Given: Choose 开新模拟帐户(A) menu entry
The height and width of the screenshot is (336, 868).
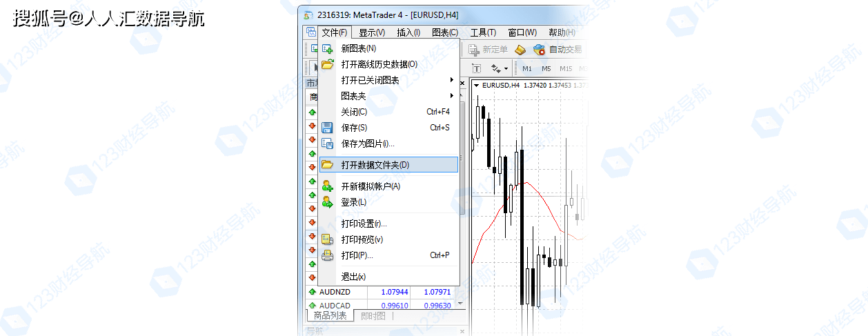Looking at the screenshot, I should [x=388, y=186].
